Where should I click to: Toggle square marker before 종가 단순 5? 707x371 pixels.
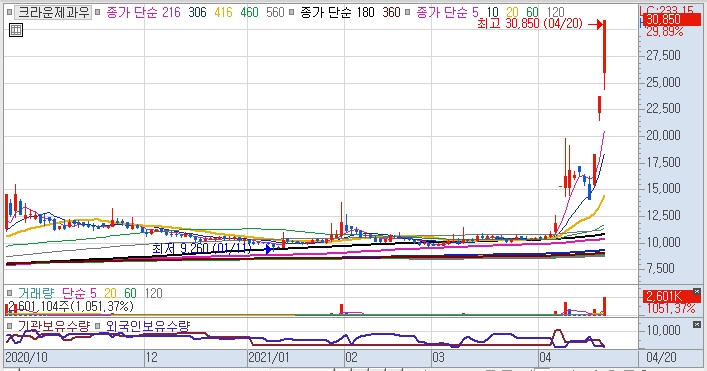point(408,12)
